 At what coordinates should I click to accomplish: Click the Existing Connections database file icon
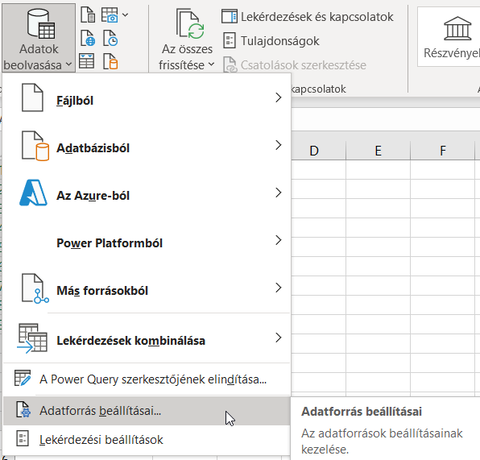(x=110, y=61)
